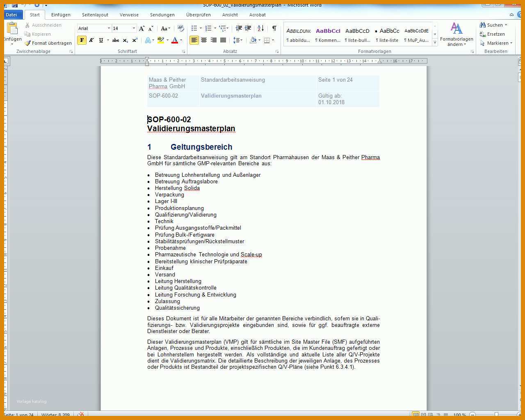525x420 pixels.
Task: Apply the text highlight color marker
Action: click(160, 40)
